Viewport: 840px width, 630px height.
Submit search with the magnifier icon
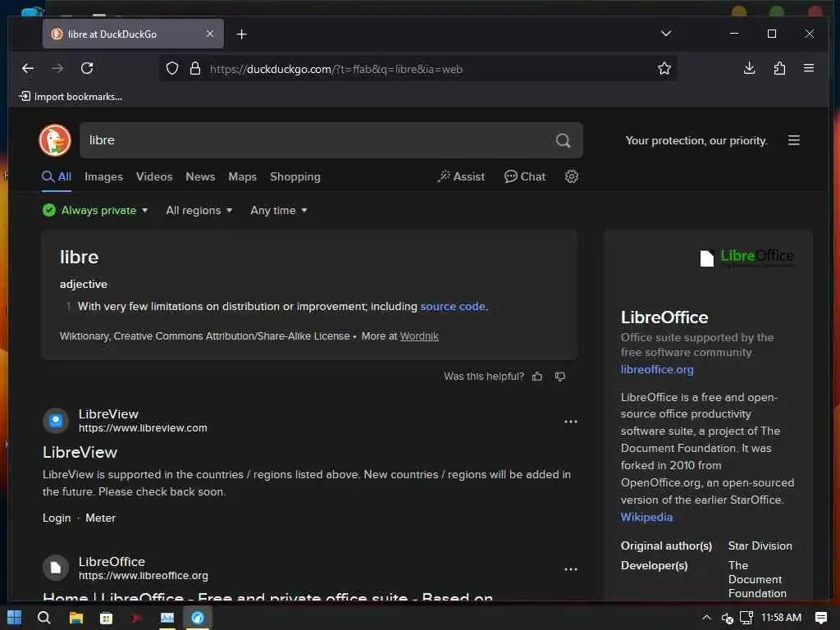pos(563,140)
